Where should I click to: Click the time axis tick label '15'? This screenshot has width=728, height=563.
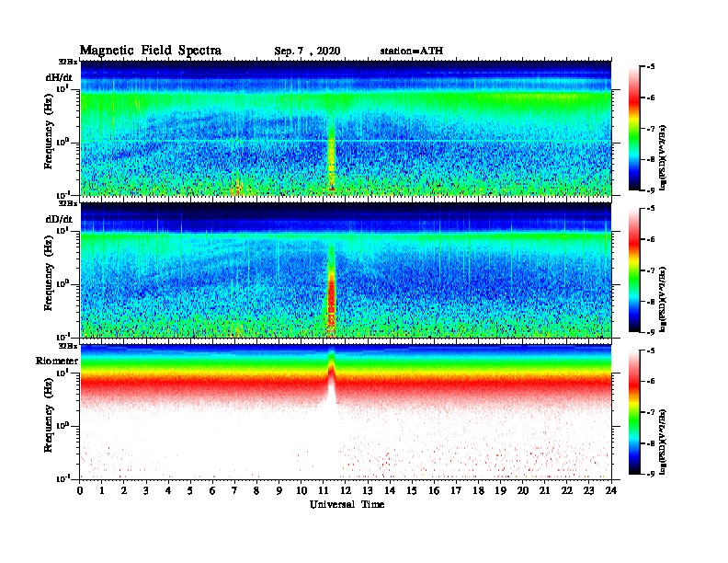point(412,491)
